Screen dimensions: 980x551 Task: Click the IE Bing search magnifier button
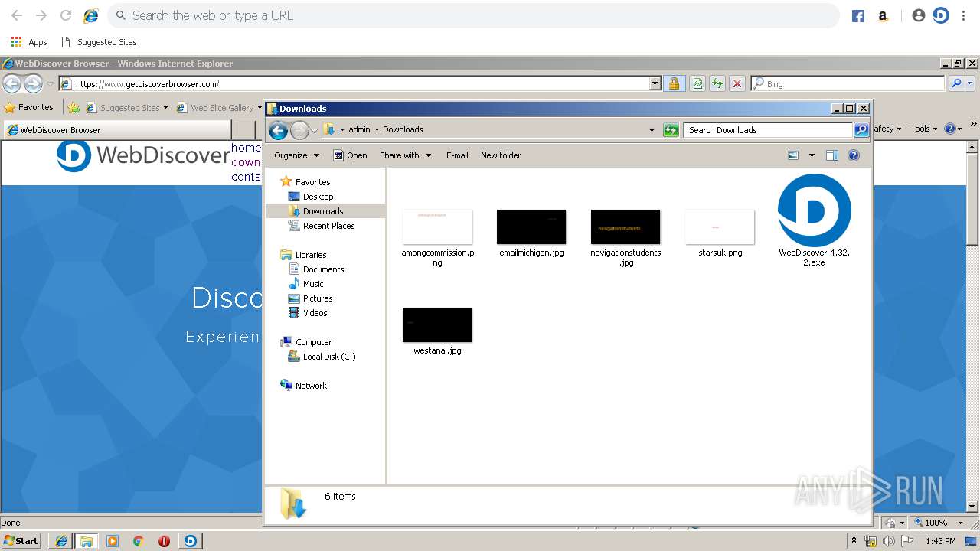tap(956, 84)
